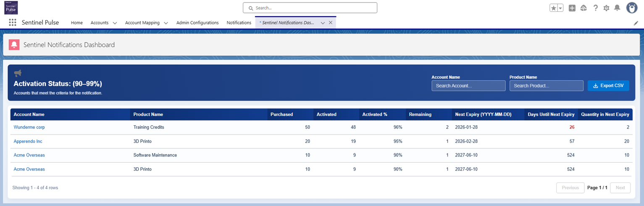The width and height of the screenshot is (644, 206).
Task: Click the pencil edit navigation icon
Action: pos(636,23)
